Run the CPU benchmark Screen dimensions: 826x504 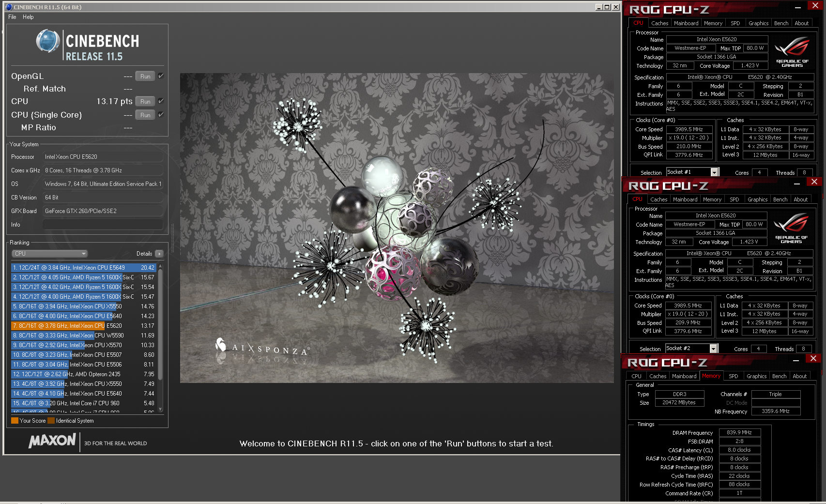(145, 102)
